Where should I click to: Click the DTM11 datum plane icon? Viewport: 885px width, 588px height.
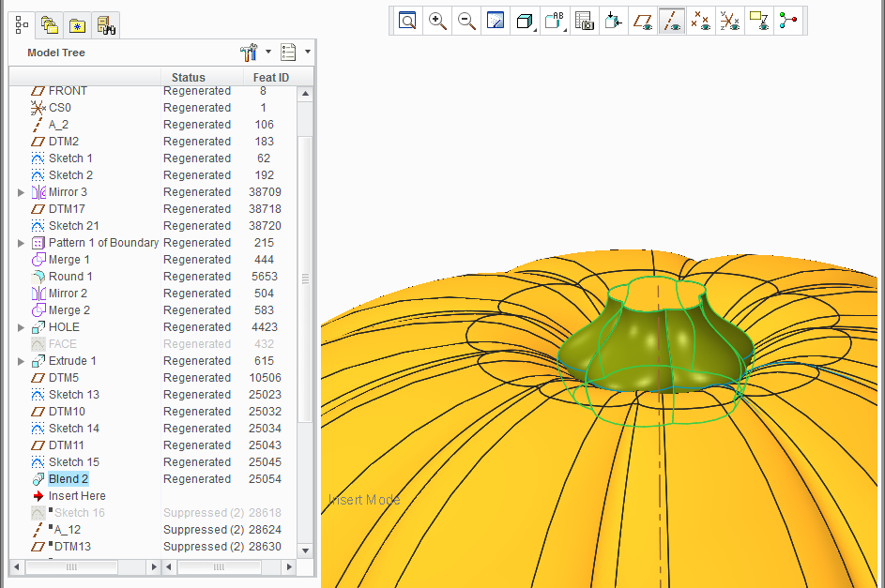tap(38, 446)
